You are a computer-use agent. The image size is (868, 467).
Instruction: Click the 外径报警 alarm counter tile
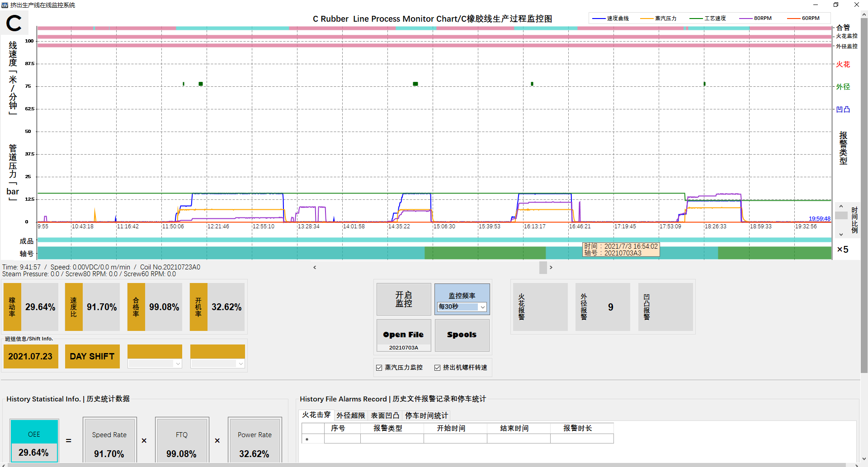[602, 307]
